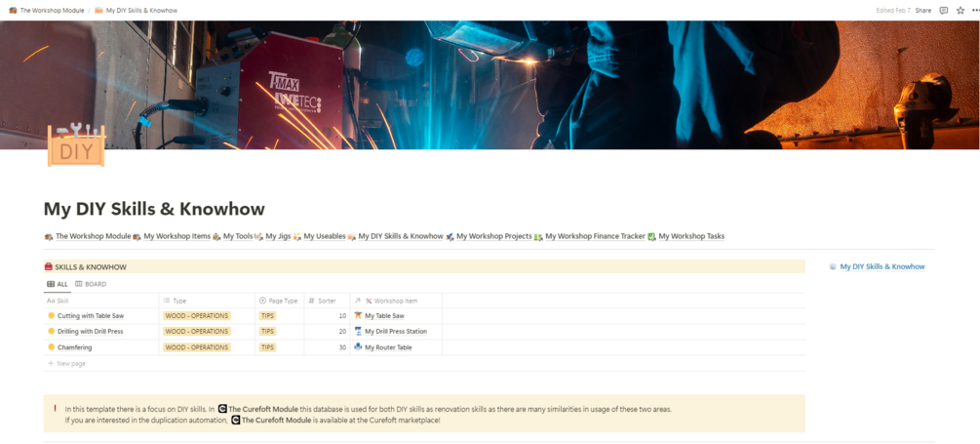Image resolution: width=980 pixels, height=444 pixels.
Task: Click the table saw icon next to My Table Saw
Action: [x=358, y=316]
